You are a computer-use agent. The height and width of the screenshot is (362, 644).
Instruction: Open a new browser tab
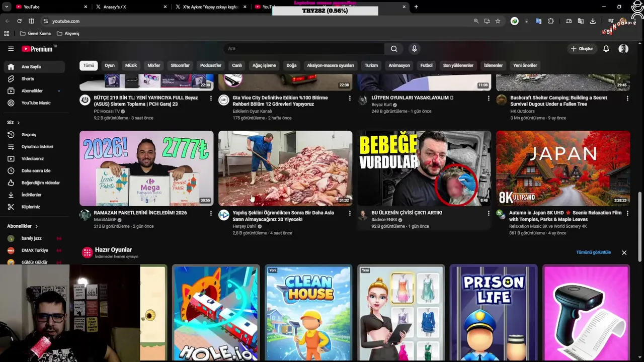click(416, 7)
